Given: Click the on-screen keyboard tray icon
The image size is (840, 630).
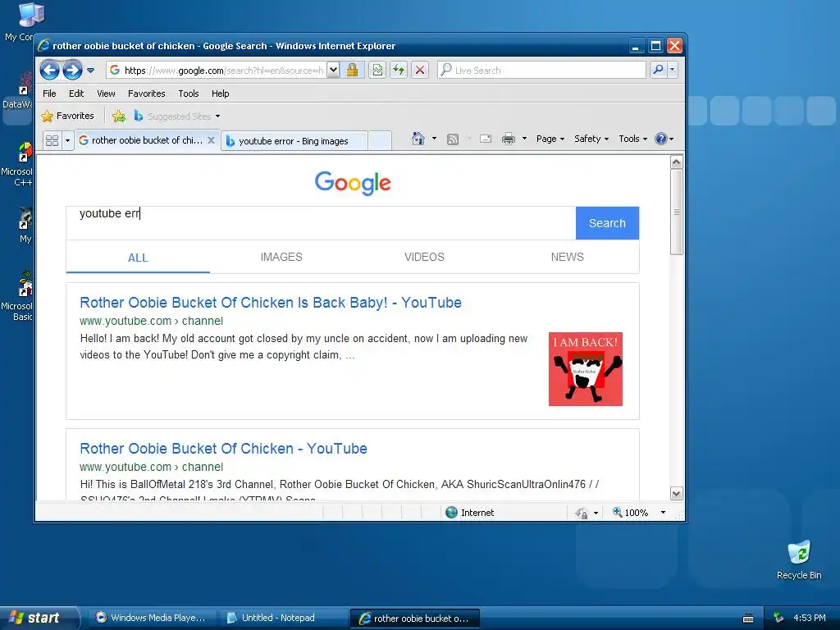Looking at the screenshot, I should pos(748,619).
